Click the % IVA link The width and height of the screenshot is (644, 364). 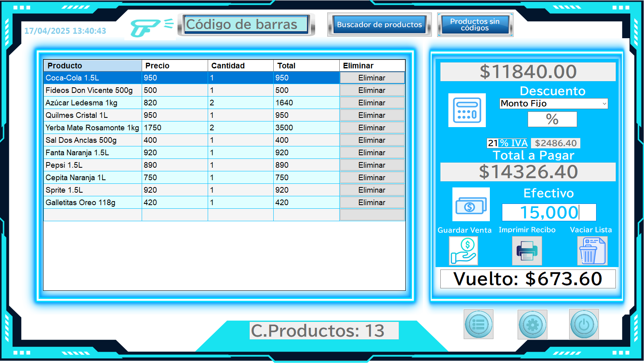(x=513, y=143)
